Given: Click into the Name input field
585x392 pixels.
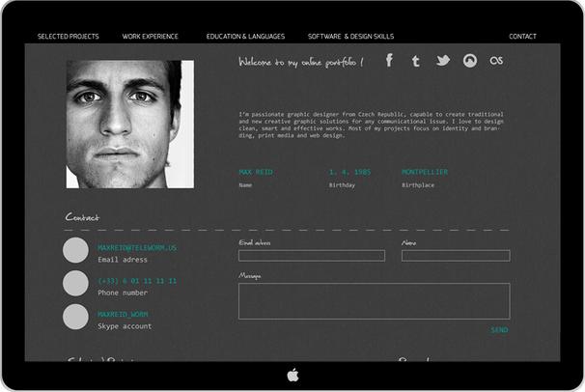Looking at the screenshot, I should click(456, 256).
